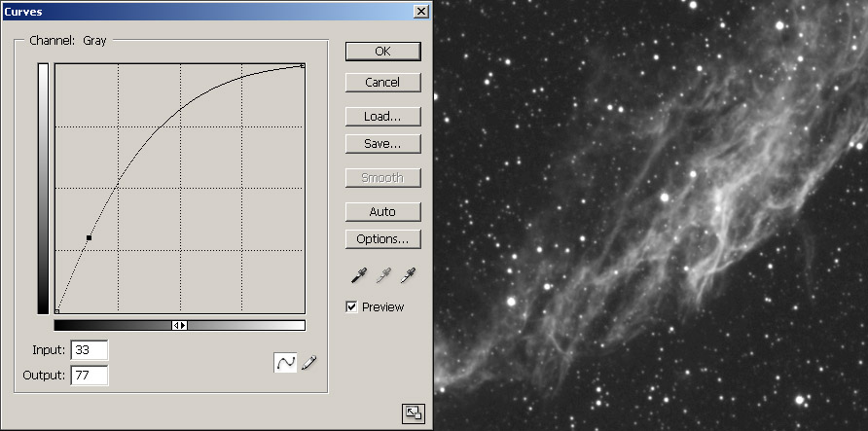Choose the pencil draw-curve tool

click(309, 362)
